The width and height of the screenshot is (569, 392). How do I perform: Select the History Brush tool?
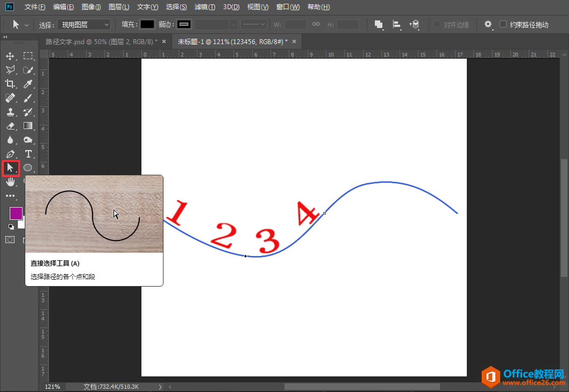tap(28, 112)
